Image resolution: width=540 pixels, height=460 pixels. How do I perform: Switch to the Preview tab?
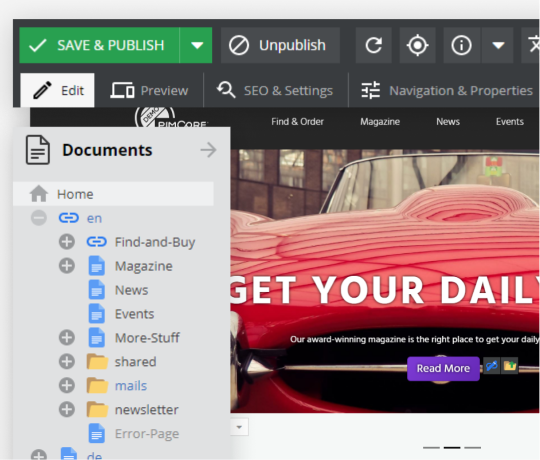pyautogui.click(x=149, y=91)
